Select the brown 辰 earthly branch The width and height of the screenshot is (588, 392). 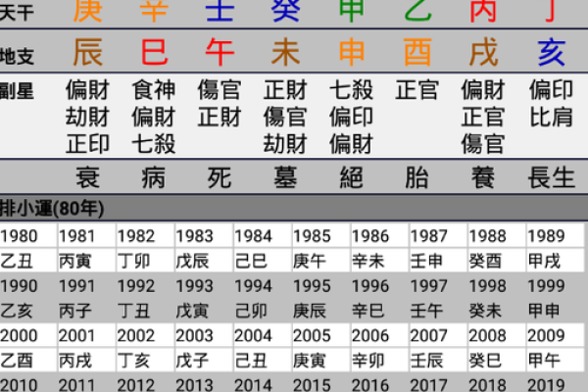[x=88, y=52]
